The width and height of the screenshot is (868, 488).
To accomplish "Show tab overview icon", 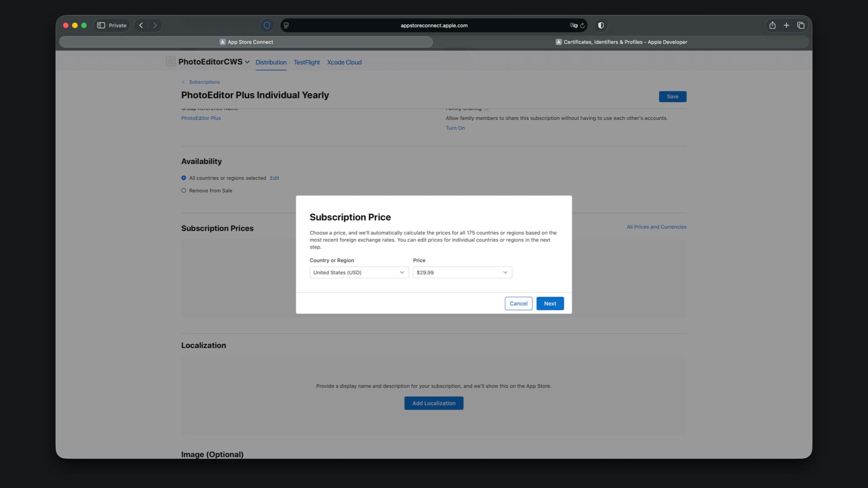I will pyautogui.click(x=801, y=25).
